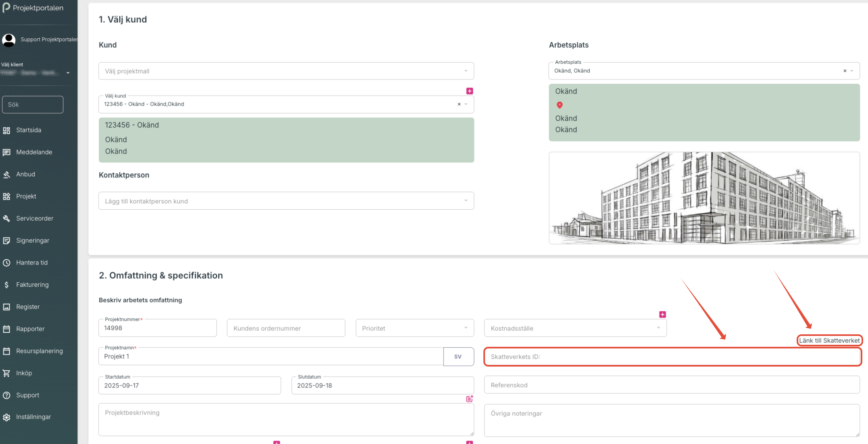Open Resursplanering from the sidebar
Image resolution: width=868 pixels, height=444 pixels.
pyautogui.click(x=39, y=351)
